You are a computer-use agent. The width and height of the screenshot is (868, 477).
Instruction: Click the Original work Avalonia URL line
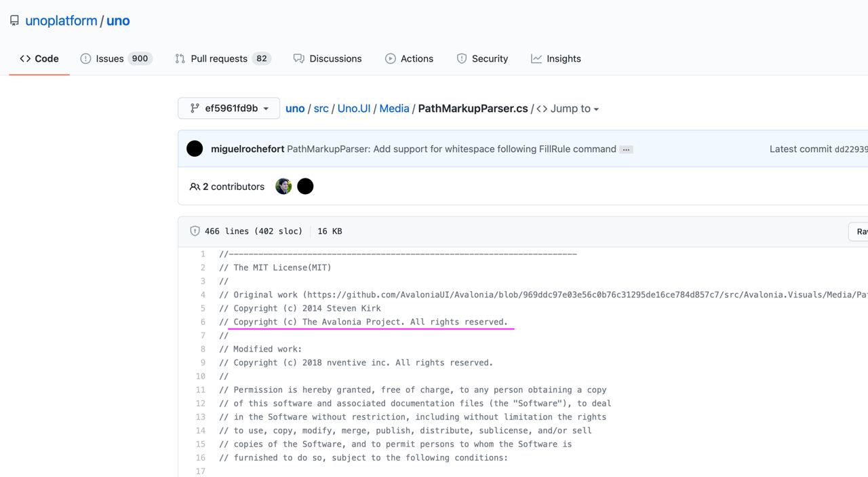coord(543,294)
